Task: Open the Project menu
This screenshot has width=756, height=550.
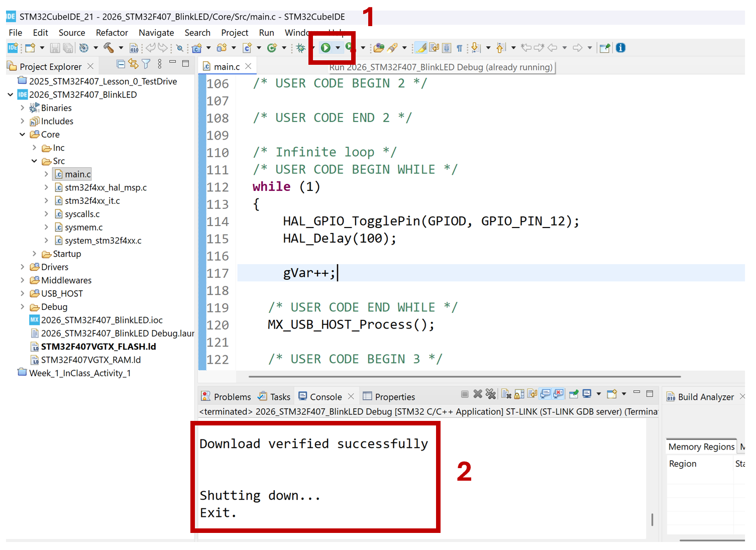Action: [x=235, y=33]
